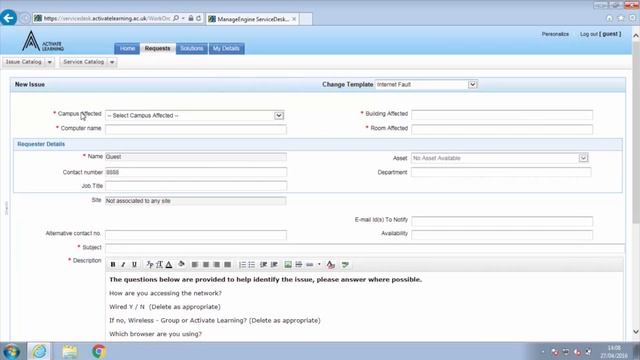
Task: Click the Activate Learning logo
Action: (43, 42)
